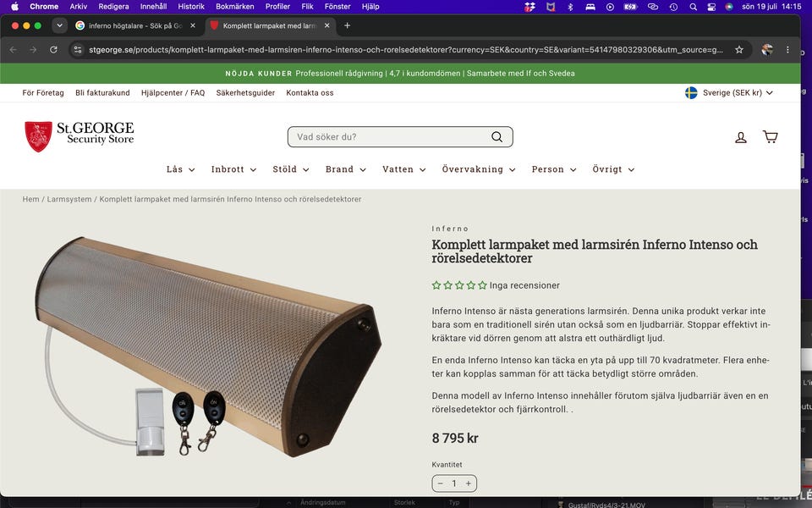Click the Time Machine menu bar icon

(x=673, y=7)
